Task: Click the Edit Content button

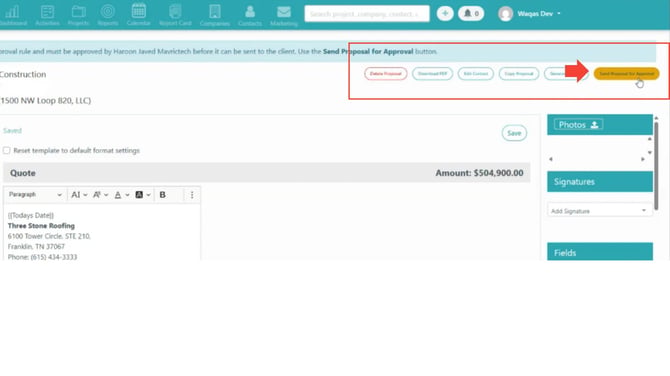Action: click(x=476, y=73)
